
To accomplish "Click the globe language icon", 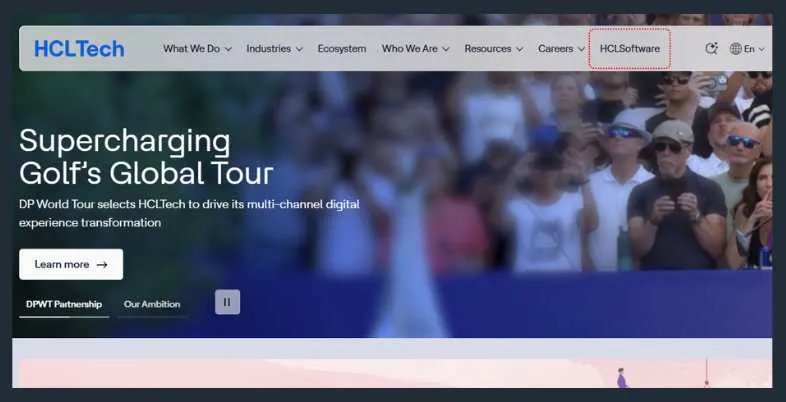I will coord(735,49).
